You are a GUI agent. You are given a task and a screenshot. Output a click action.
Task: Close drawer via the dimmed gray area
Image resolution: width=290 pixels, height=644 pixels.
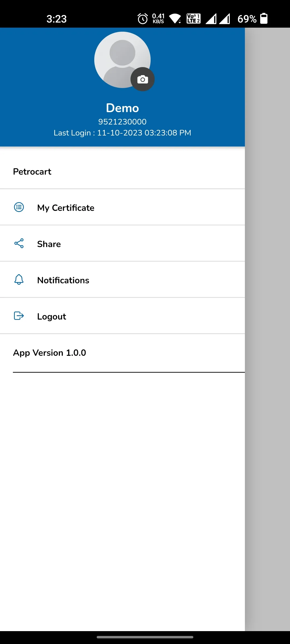(x=267, y=329)
